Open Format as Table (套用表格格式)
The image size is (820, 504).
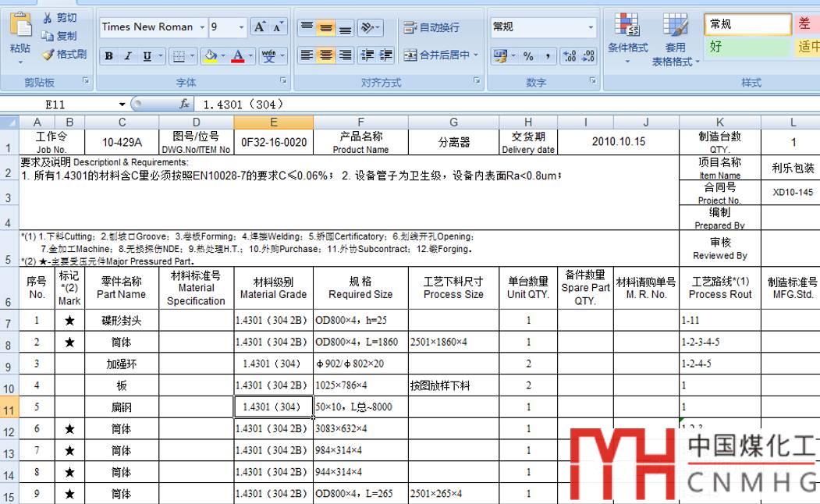pyautogui.click(x=675, y=39)
